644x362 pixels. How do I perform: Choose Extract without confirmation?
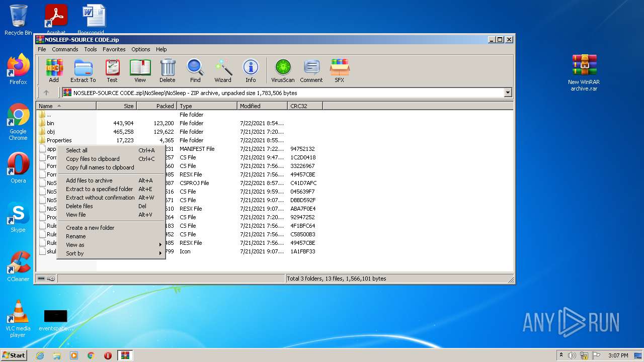tap(111, 198)
